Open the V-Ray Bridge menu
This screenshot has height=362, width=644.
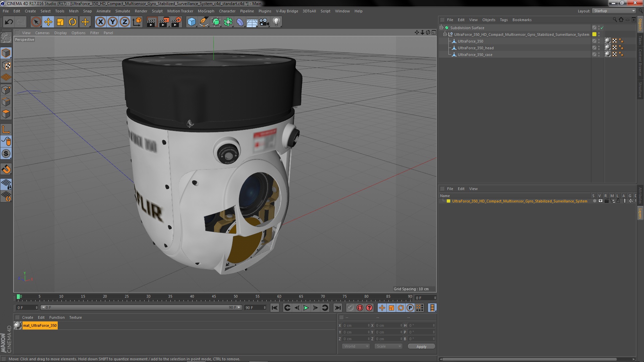point(287,11)
